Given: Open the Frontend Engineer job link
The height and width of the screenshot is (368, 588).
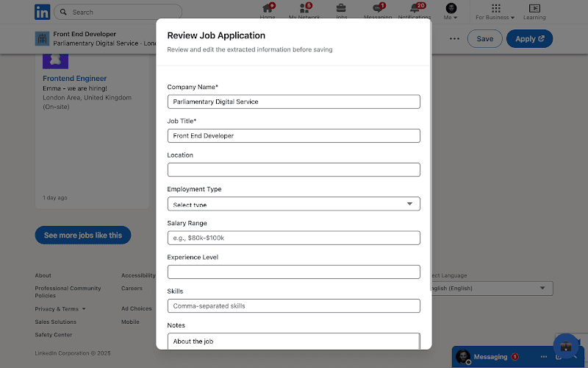Looking at the screenshot, I should coord(74,78).
